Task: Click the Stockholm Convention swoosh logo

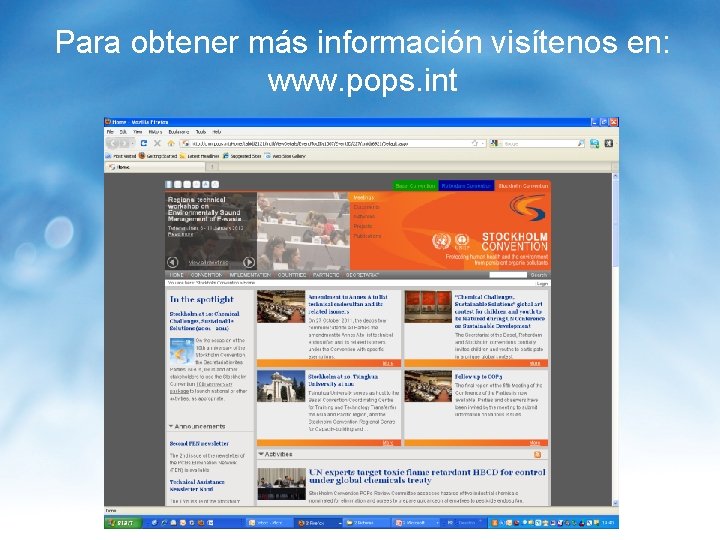Action: [528, 208]
